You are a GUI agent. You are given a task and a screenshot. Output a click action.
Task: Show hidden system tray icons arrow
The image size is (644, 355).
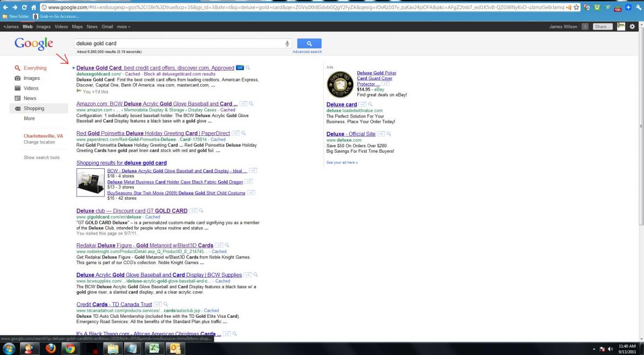[x=594, y=349]
